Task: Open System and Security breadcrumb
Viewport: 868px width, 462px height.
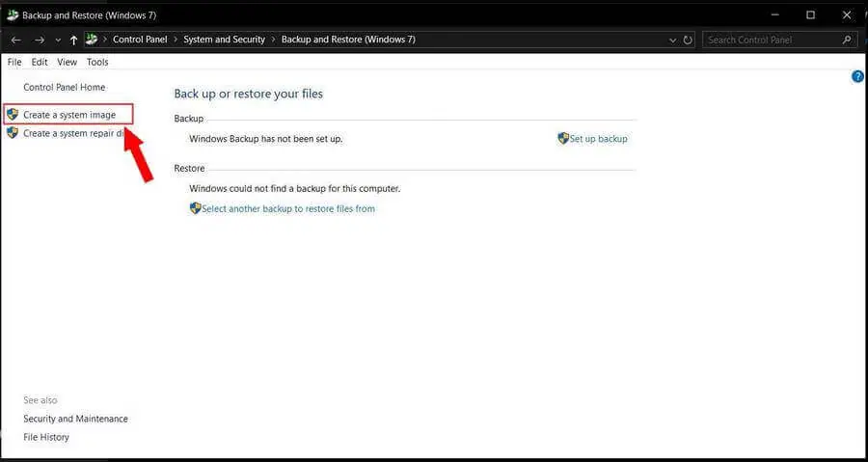Action: [224, 40]
